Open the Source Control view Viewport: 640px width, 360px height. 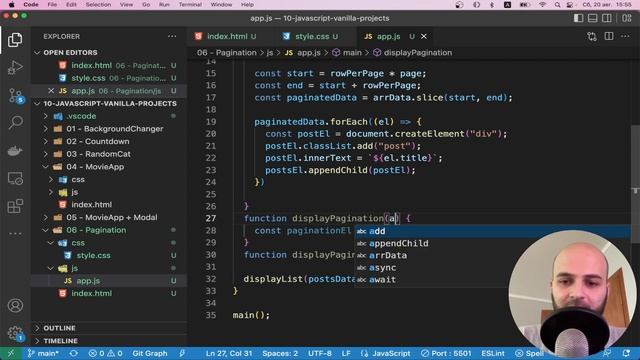click(15, 96)
